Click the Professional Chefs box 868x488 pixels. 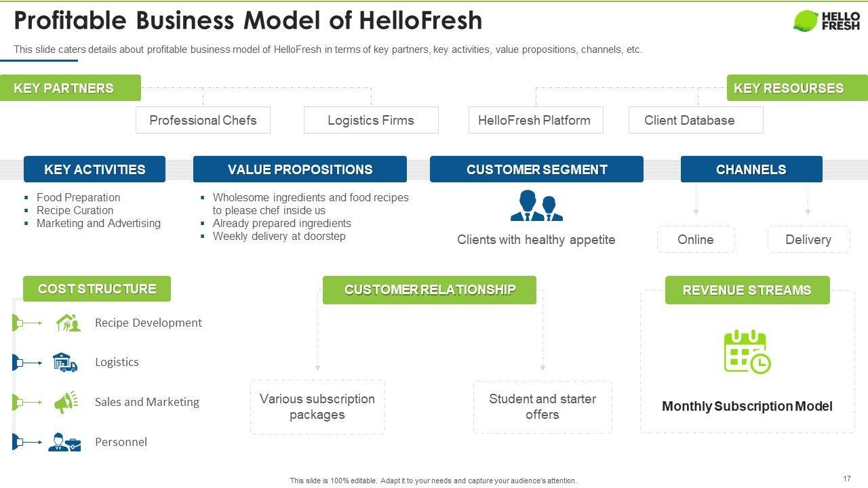[203, 120]
